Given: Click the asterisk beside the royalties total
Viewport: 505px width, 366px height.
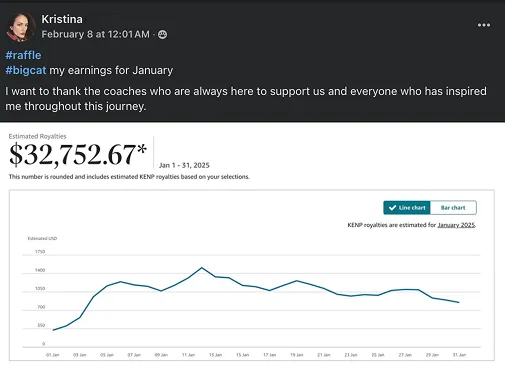Looking at the screenshot, I should tap(142, 149).
